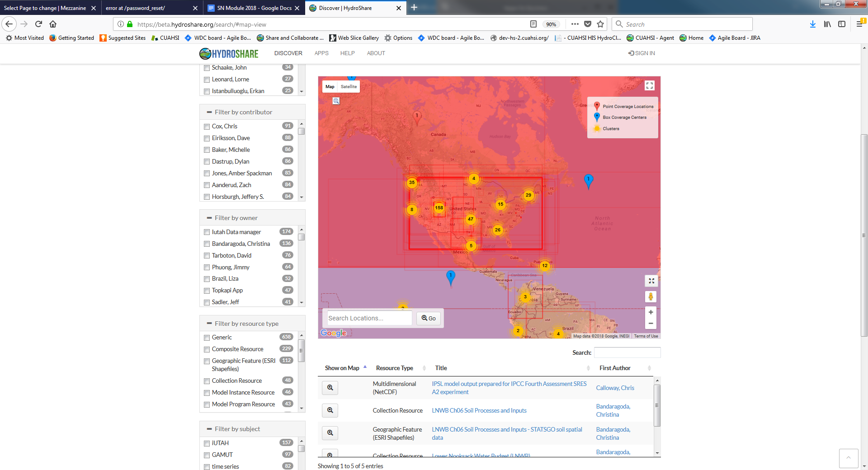This screenshot has width=868, height=470.
Task: Select the red point marker in Canada
Action: click(x=417, y=117)
